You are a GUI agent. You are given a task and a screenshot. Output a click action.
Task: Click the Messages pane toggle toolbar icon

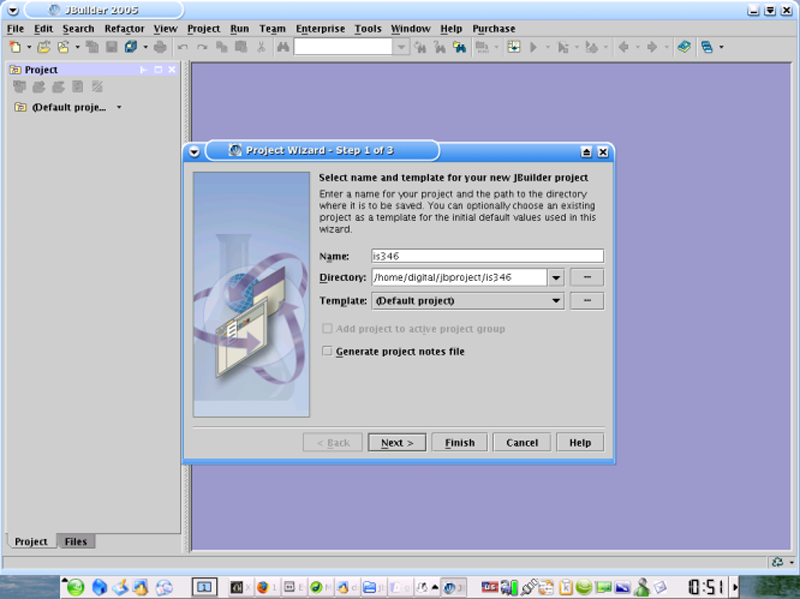(x=514, y=47)
